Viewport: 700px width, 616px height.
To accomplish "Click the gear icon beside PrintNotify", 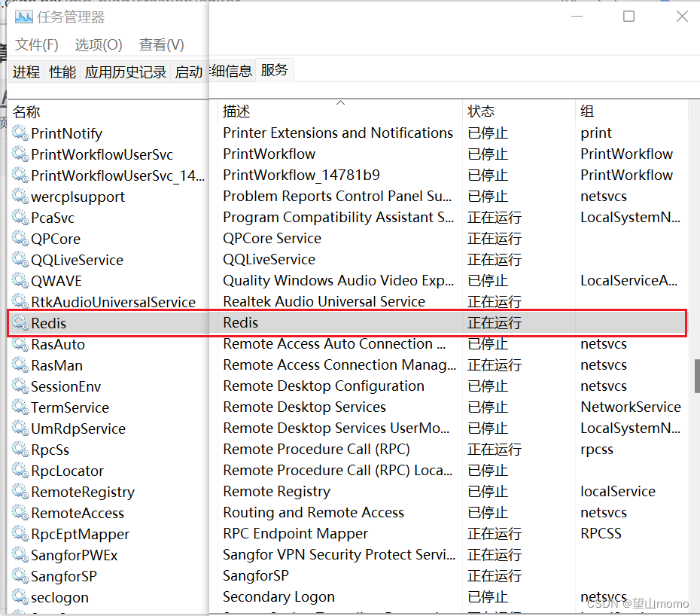I will (x=20, y=133).
